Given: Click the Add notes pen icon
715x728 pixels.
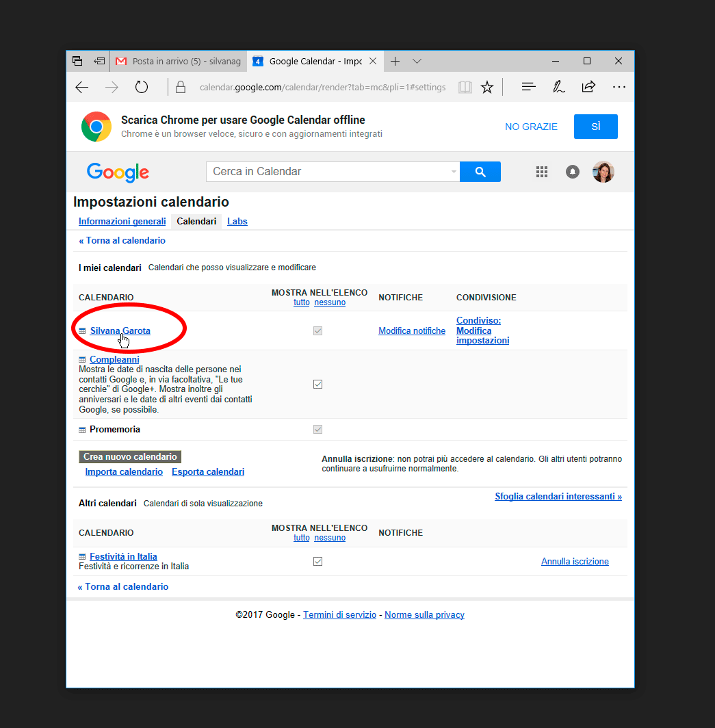Looking at the screenshot, I should pos(558,87).
